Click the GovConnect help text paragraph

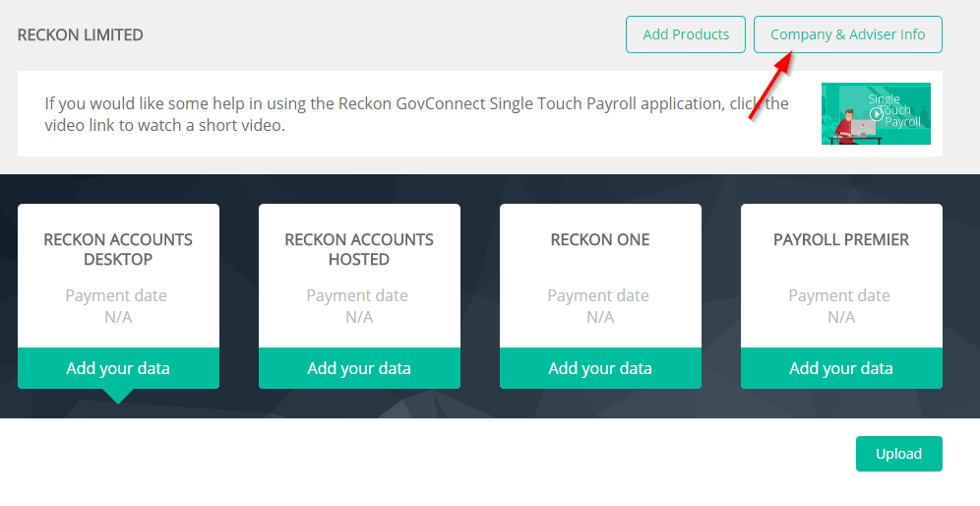417,114
